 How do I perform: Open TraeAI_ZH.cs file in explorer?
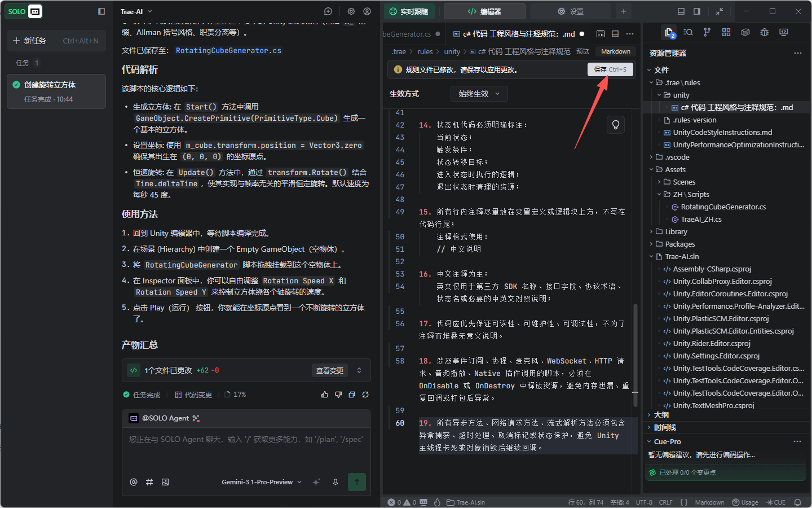pos(701,219)
